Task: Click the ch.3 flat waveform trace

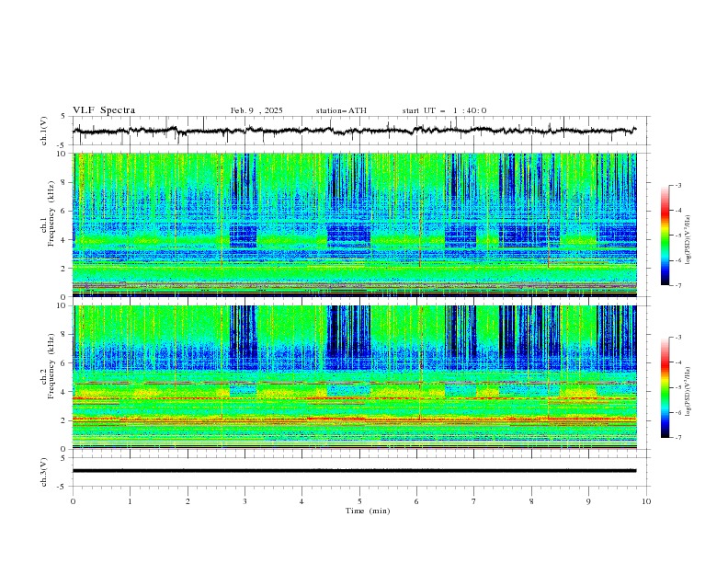Action: tap(354, 471)
